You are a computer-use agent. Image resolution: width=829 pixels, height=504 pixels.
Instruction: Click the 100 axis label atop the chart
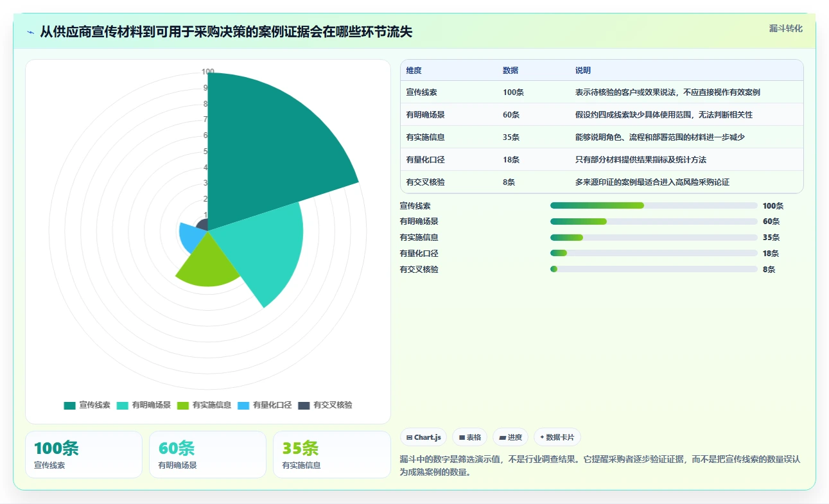(208, 72)
